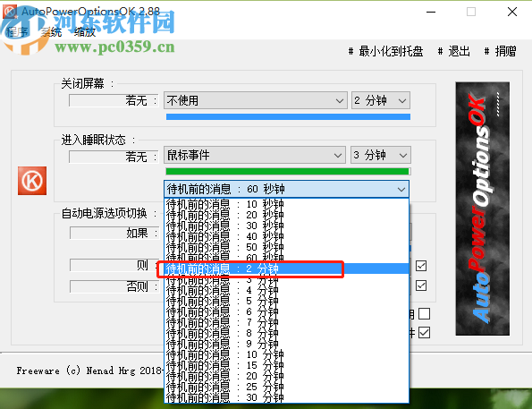The height and width of the screenshot is (409, 532).
Task: Select 待机前的消息 : 10 分钟 option
Action: [x=287, y=354]
